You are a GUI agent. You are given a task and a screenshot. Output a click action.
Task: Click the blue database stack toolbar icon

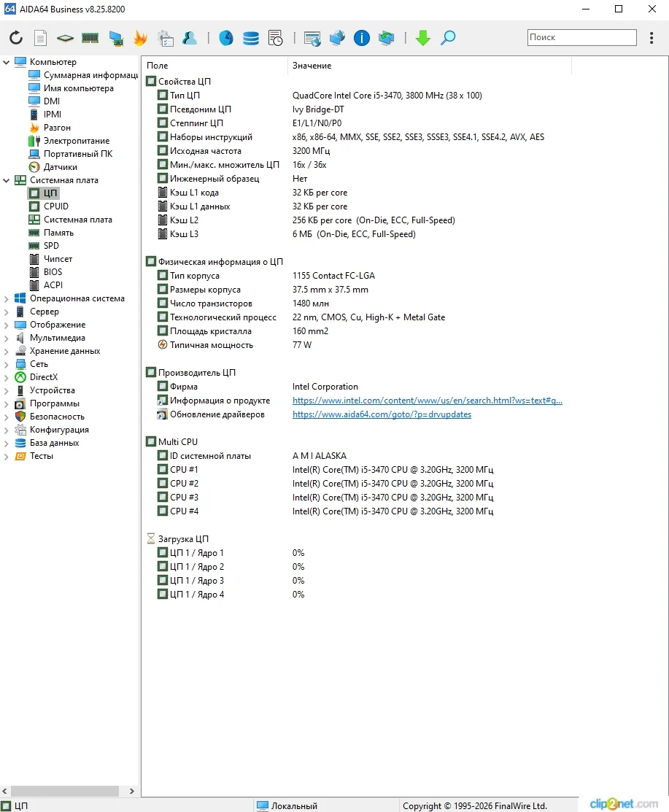[251, 39]
